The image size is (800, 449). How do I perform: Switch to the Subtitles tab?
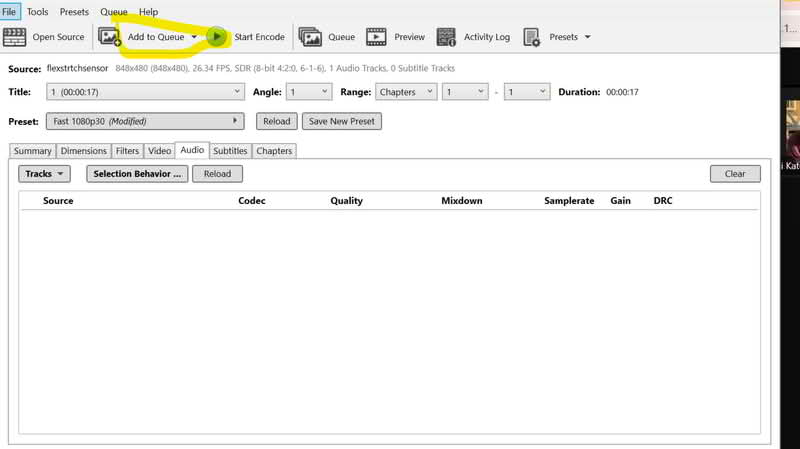(x=229, y=151)
